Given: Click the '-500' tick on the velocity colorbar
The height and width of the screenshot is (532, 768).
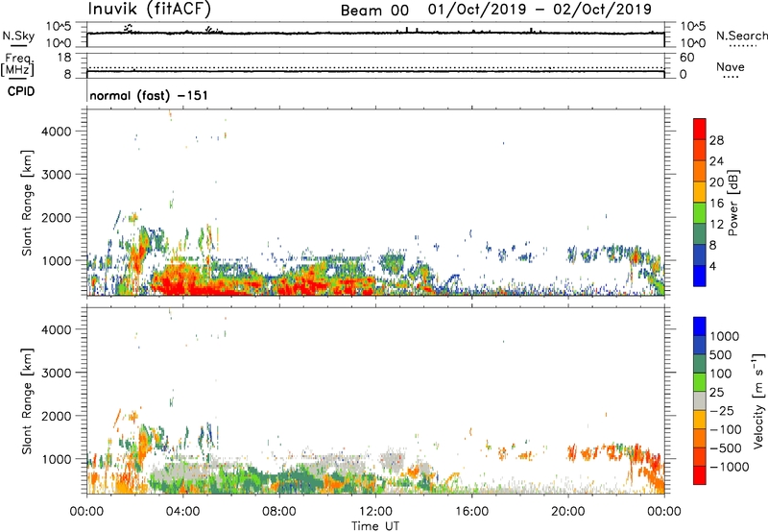Looking at the screenshot, I should tap(726, 447).
